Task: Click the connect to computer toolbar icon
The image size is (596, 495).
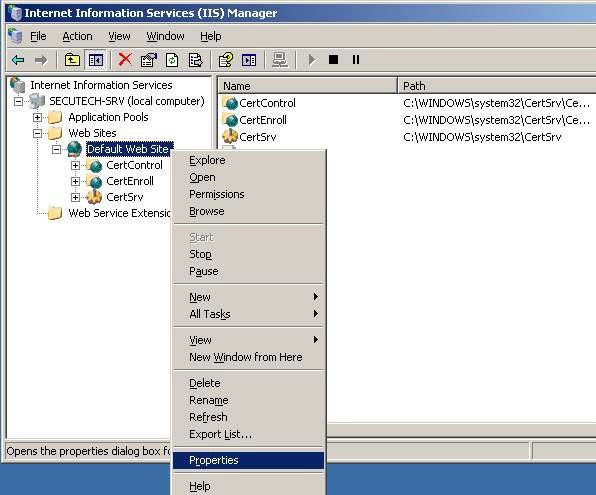Action: 280,60
